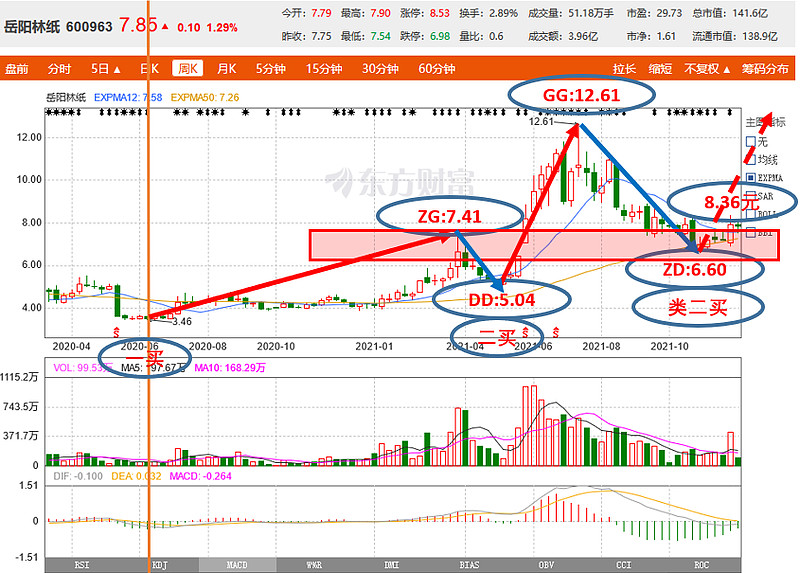
Task: Expand the 5日 period dropdown
Action: [106, 68]
